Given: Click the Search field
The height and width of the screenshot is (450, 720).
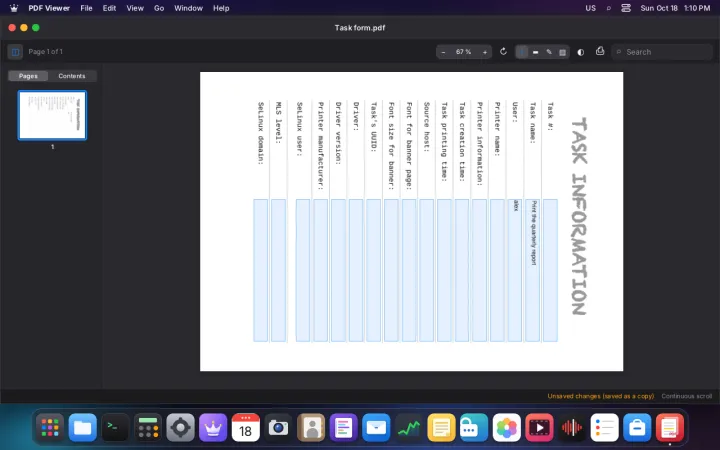Looking at the screenshot, I should click(x=662, y=52).
